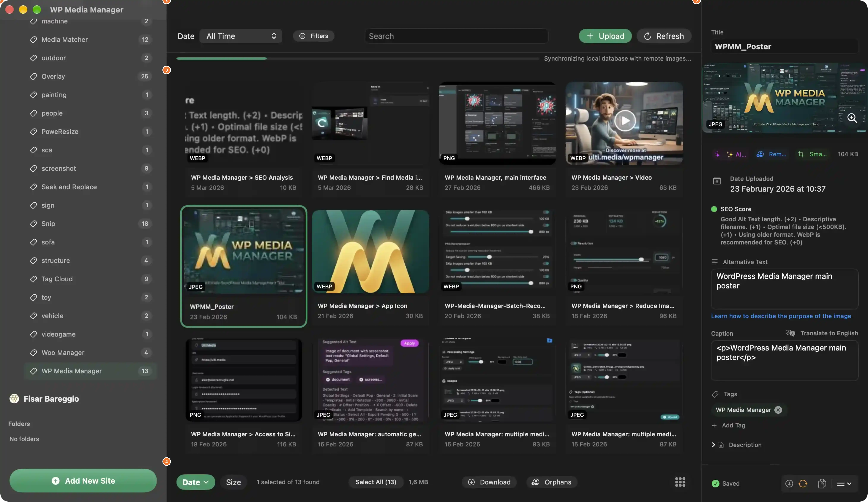Screen dimensions: 868x502
Task: Click the plus icon before Add Tag
Action: click(714, 425)
